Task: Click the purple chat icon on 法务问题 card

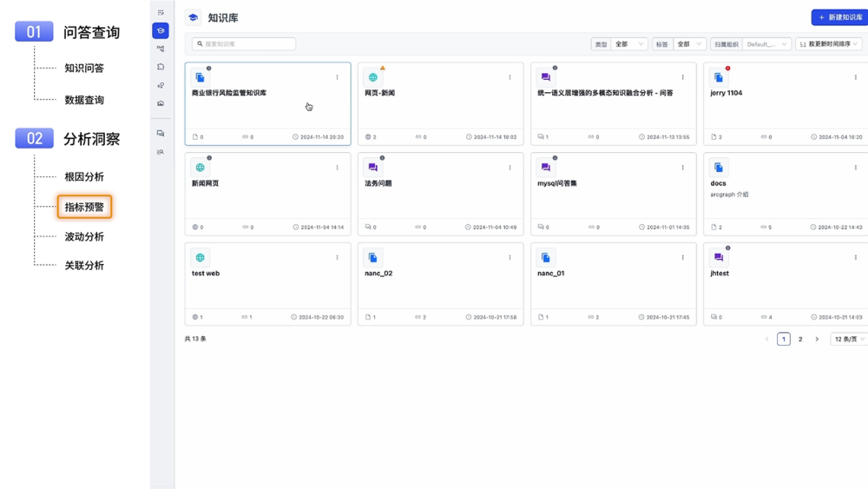Action: tap(373, 168)
